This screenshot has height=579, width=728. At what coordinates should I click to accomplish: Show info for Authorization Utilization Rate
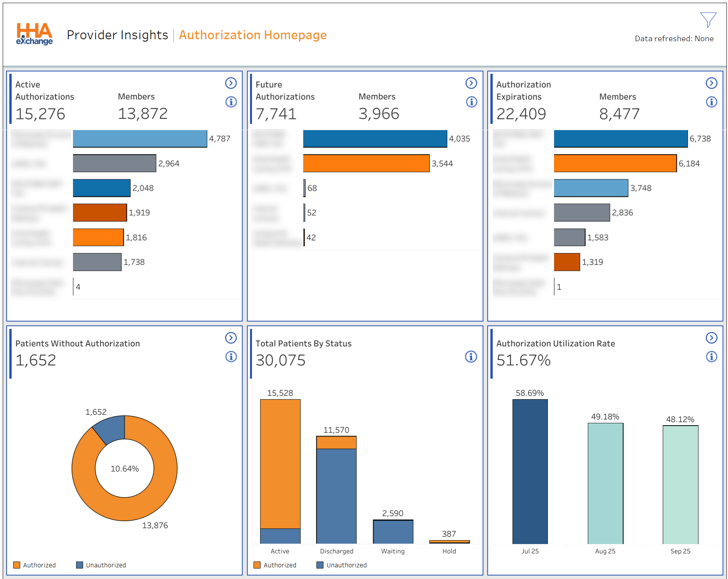click(711, 356)
